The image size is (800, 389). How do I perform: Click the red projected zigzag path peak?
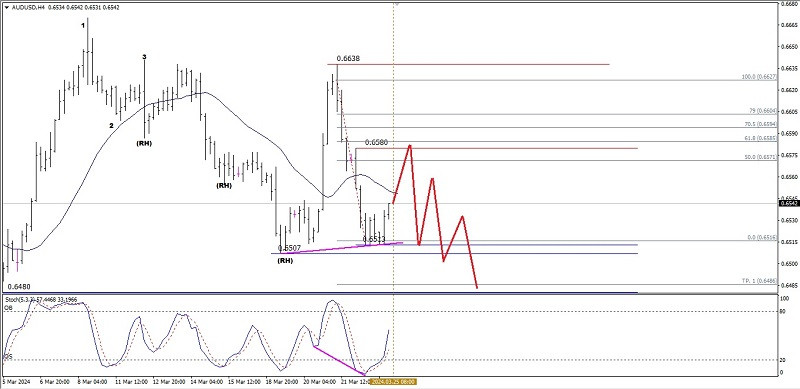[x=410, y=146]
